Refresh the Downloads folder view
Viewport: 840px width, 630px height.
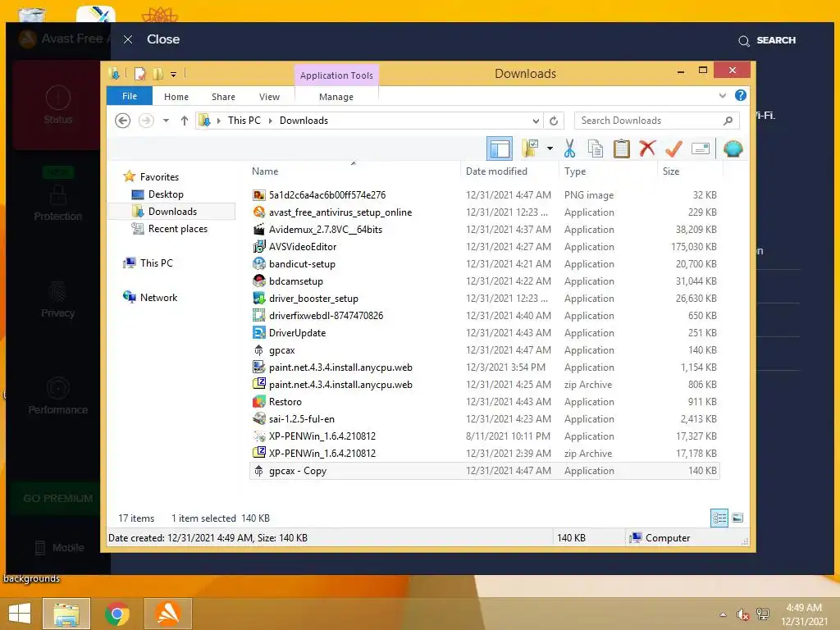[554, 121]
